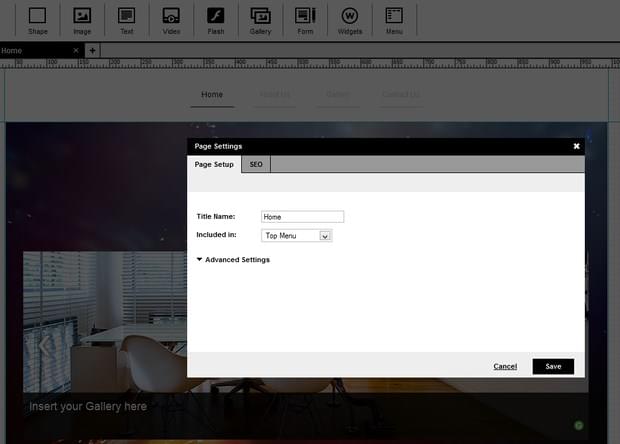The height and width of the screenshot is (444, 620).
Task: Click the gallery previous arrow
Action: 44,346
